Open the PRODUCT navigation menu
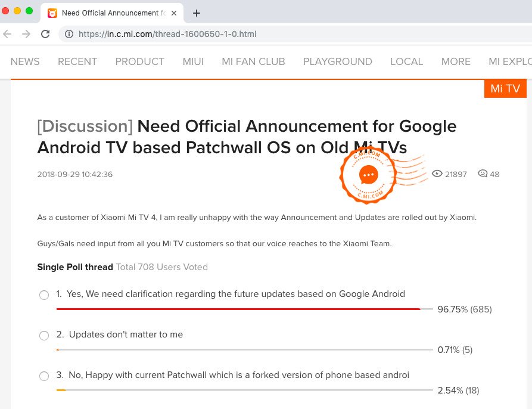Image resolution: width=532 pixels, height=409 pixels. 139,61
